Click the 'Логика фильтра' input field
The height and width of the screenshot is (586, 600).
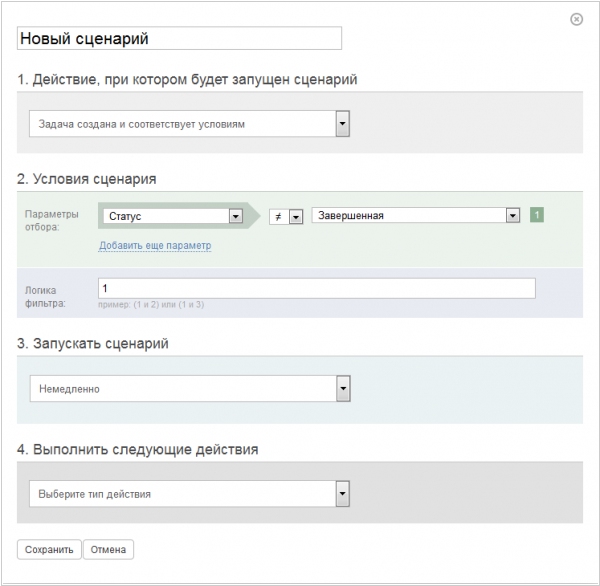click(317, 288)
